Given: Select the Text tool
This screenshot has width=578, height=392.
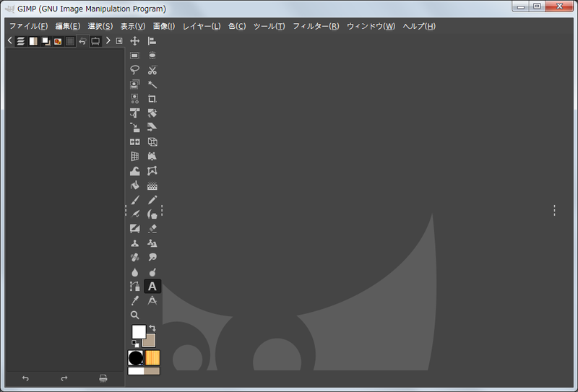Looking at the screenshot, I should 152,287.
